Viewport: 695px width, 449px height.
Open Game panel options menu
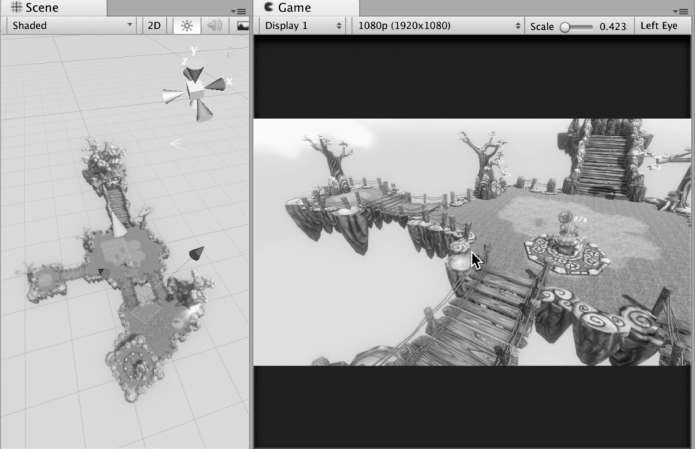[681, 11]
